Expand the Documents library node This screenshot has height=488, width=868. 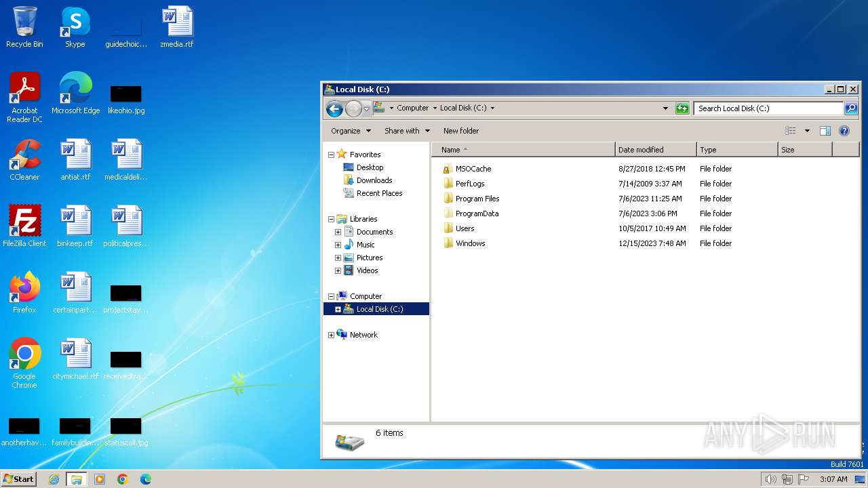pos(338,232)
